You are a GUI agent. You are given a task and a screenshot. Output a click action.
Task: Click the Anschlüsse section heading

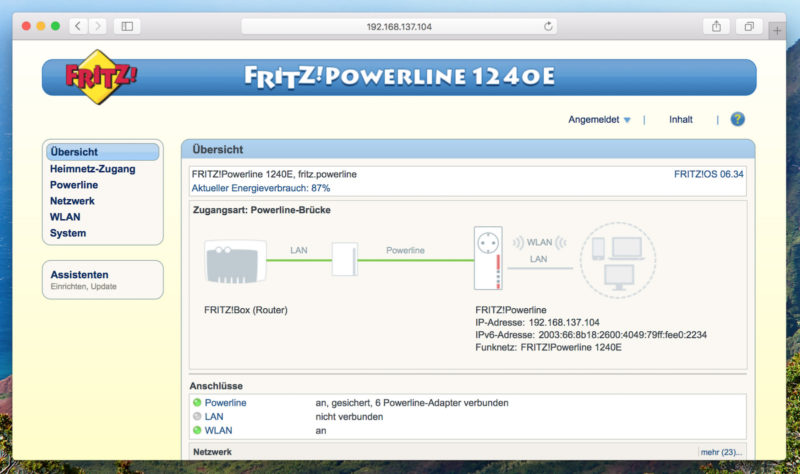216,386
